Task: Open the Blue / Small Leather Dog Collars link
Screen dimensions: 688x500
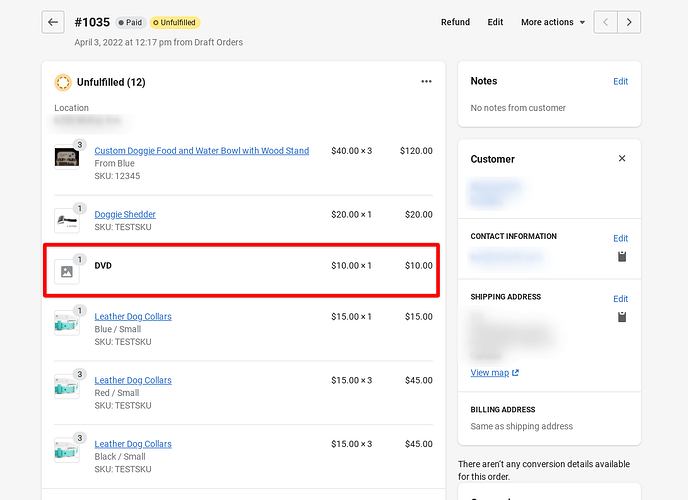Action: point(133,316)
